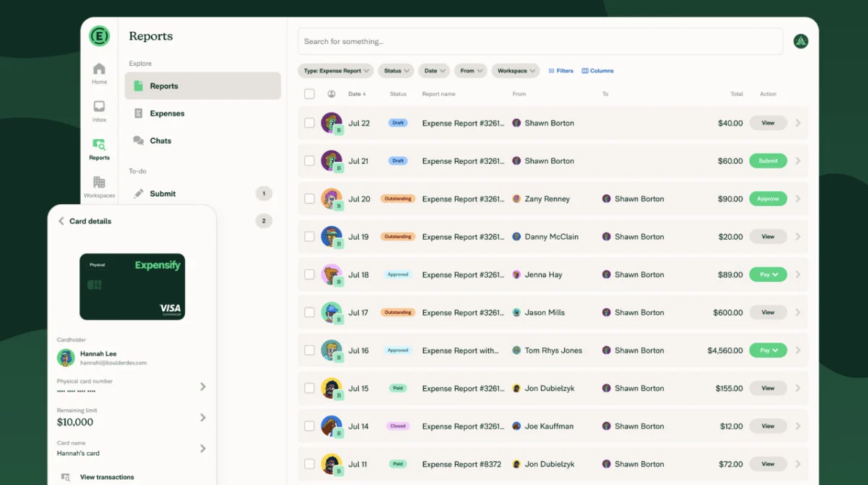Click the Jul 18 row user avatar
Image resolution: width=868 pixels, height=485 pixels.
[x=331, y=274]
